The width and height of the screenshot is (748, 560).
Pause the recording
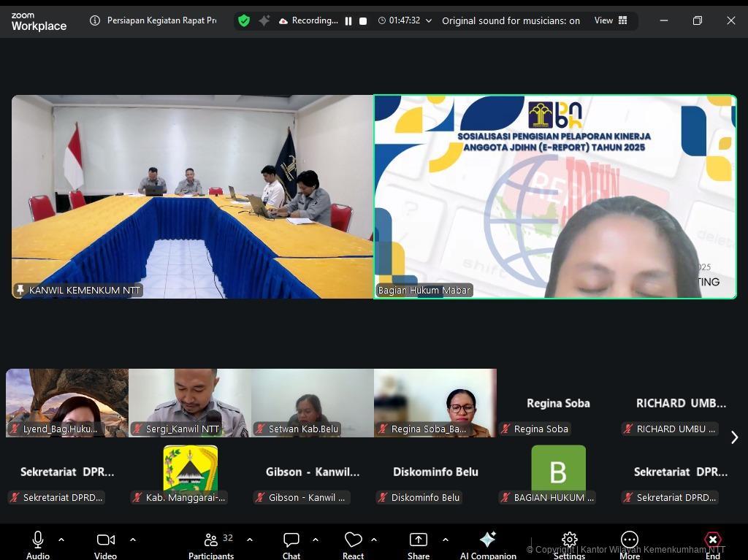click(x=348, y=21)
